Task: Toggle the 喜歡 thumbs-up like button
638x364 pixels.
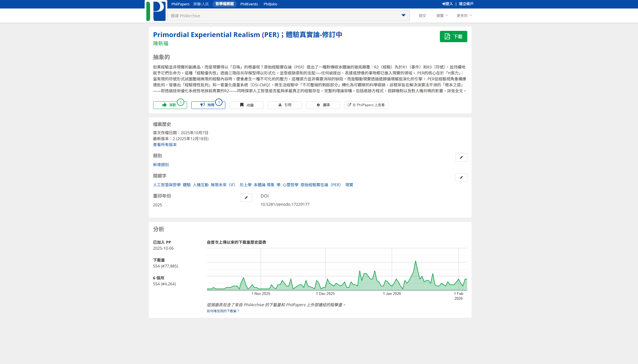Action: coord(170,105)
